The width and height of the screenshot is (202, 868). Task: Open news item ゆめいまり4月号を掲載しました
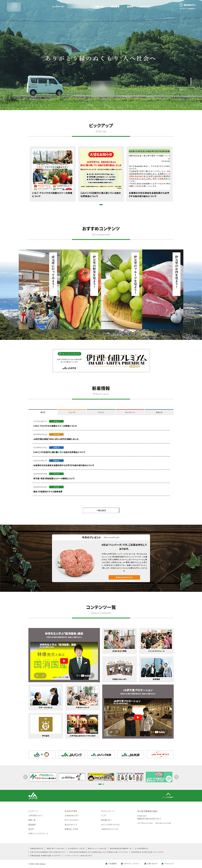pyautogui.click(x=56, y=439)
